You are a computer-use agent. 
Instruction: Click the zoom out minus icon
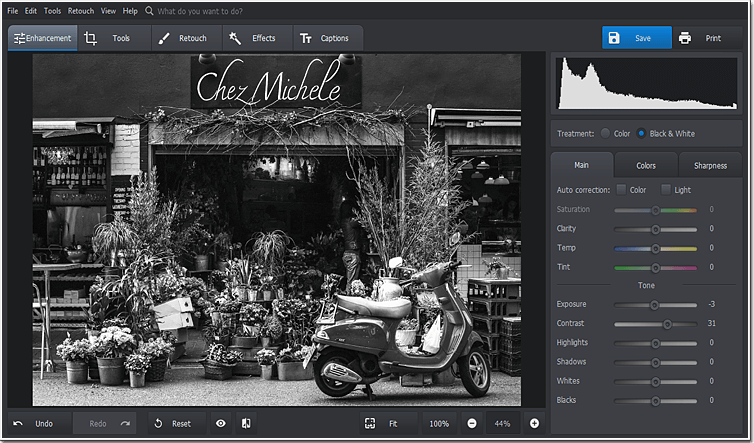point(472,423)
